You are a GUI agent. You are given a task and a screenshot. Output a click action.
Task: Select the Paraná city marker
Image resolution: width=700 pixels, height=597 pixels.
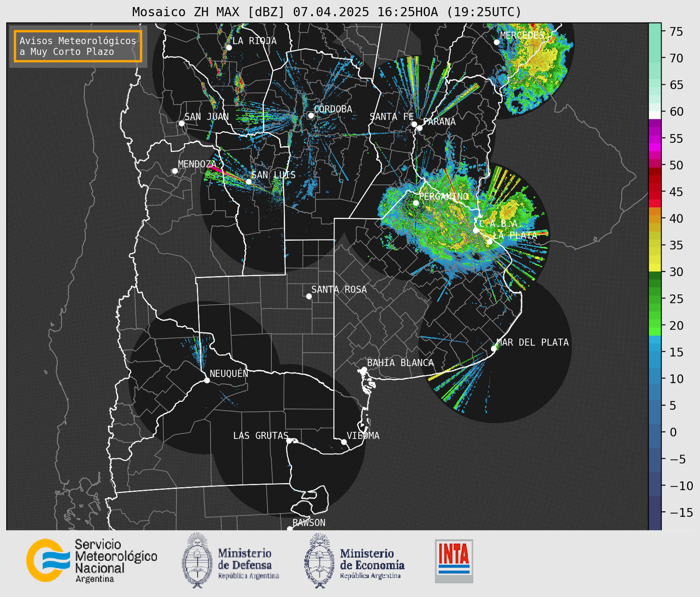point(420,128)
